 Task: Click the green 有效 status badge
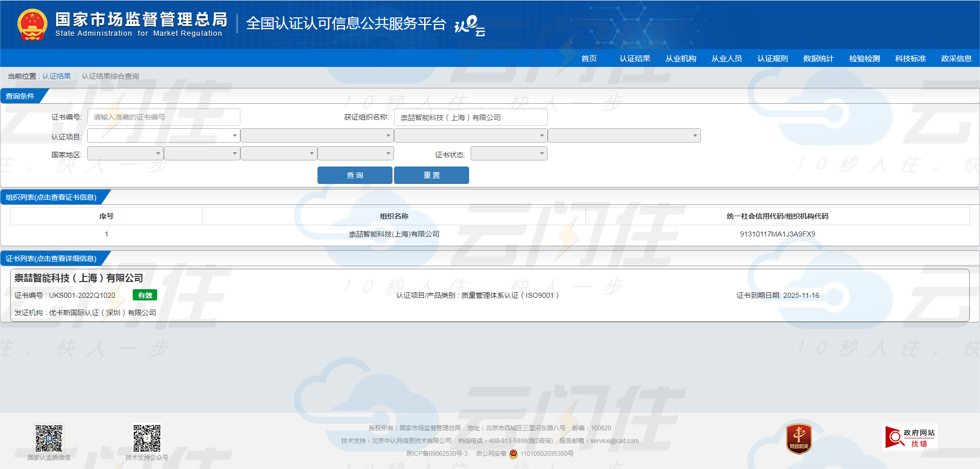[145, 295]
